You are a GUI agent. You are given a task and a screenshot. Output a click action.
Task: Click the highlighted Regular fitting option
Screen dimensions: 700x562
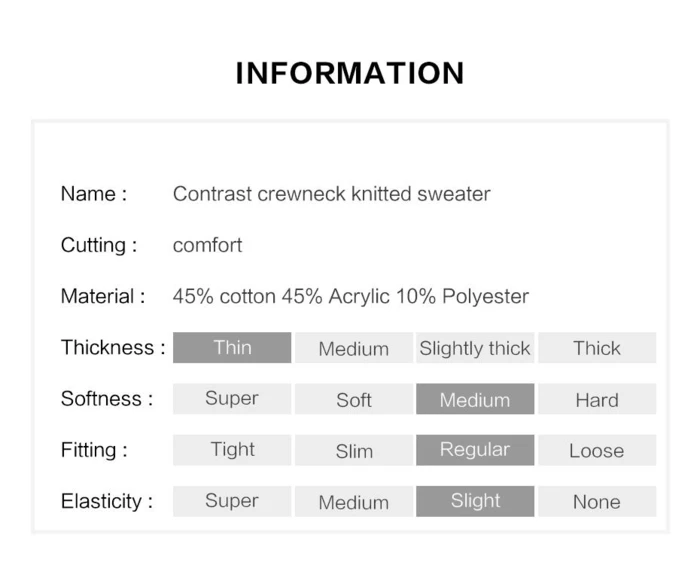click(475, 450)
